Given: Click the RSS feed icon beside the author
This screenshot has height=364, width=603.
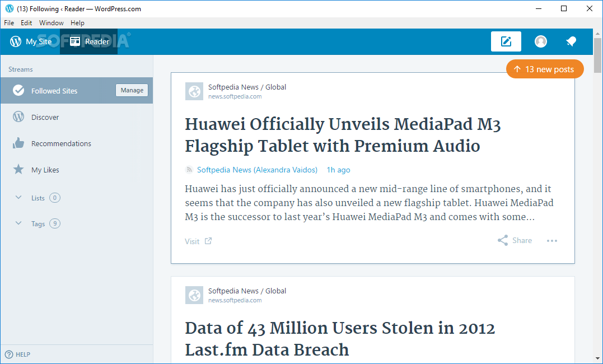Looking at the screenshot, I should click(189, 170).
